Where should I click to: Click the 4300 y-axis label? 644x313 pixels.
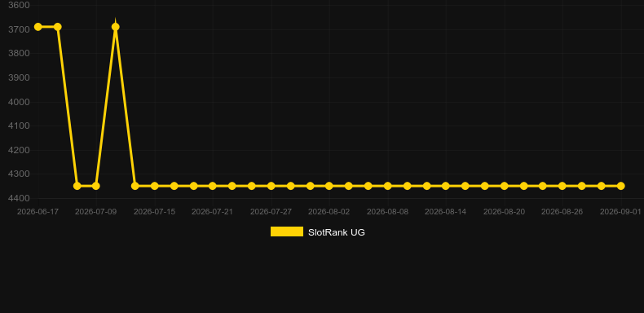pos(19,174)
